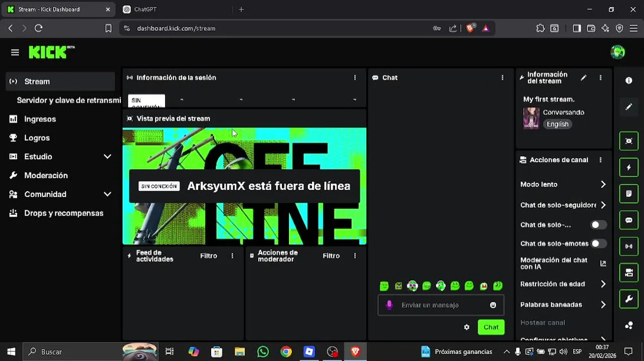This screenshot has height=361, width=644.
Task: Click the Kick logo
Action: 51,52
